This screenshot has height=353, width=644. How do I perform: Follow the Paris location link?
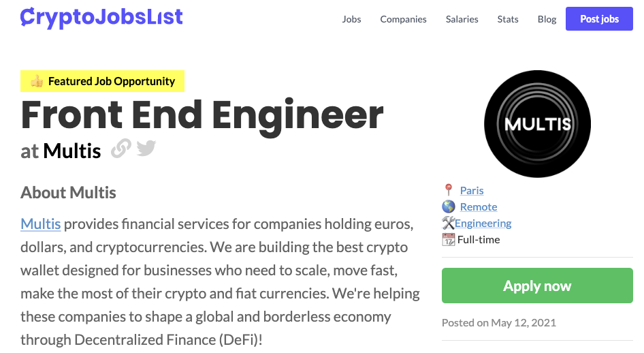tap(472, 190)
